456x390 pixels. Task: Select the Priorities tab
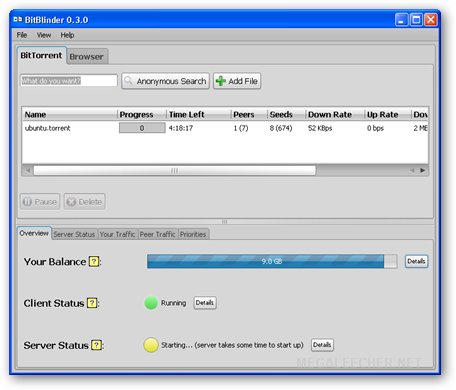pos(193,234)
